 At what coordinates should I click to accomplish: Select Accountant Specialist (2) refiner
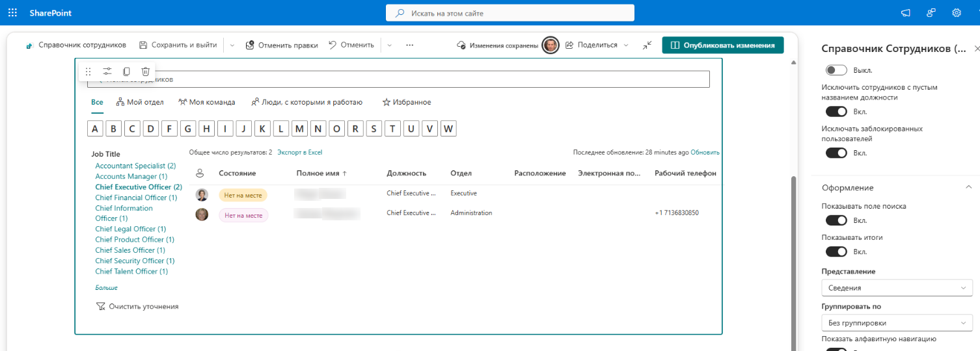click(x=135, y=166)
